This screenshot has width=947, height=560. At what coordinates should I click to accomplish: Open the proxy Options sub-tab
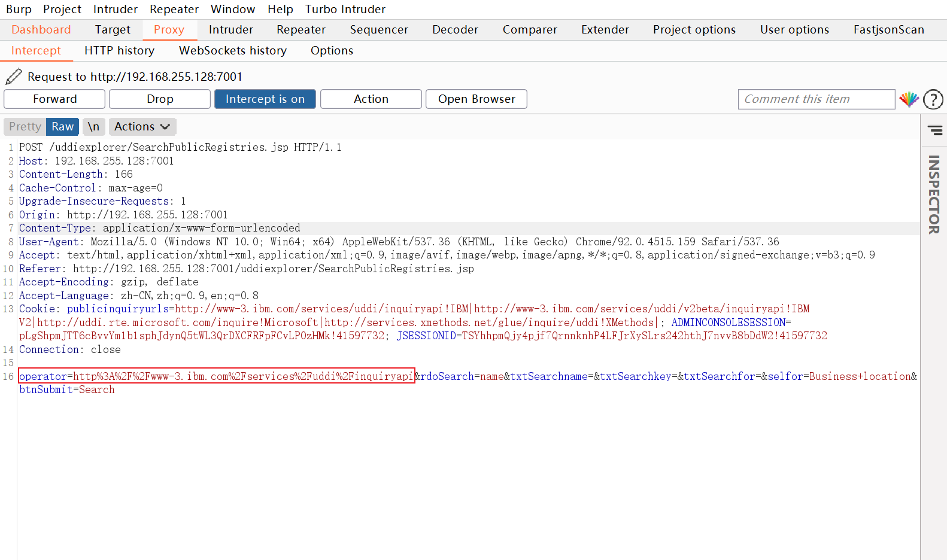tap(332, 51)
